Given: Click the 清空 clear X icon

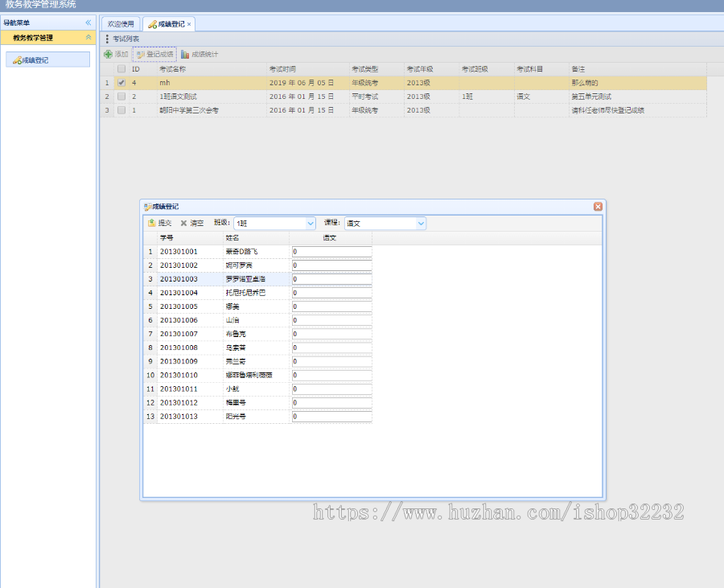Looking at the screenshot, I should [x=183, y=223].
